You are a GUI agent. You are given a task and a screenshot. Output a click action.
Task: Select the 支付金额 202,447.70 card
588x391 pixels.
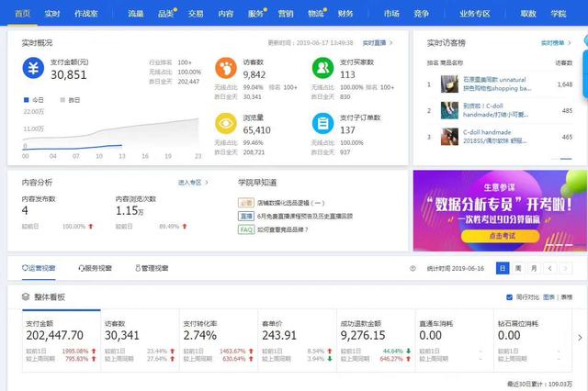(x=62, y=341)
